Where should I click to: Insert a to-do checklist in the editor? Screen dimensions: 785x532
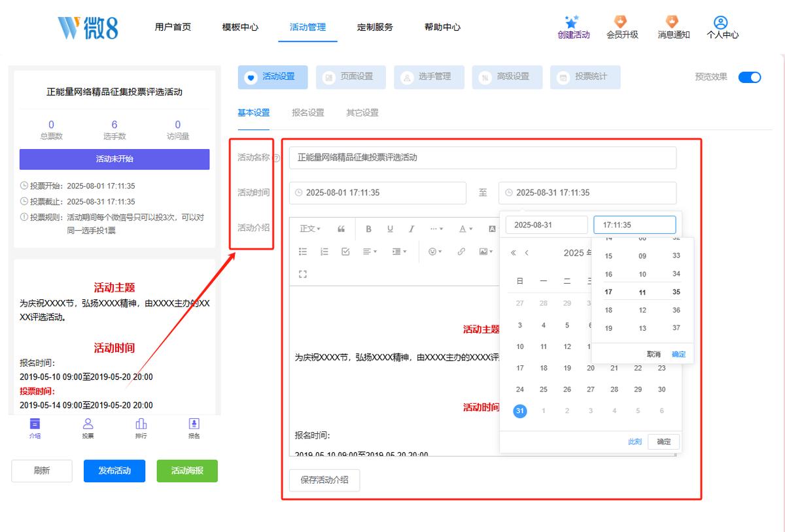(x=346, y=252)
